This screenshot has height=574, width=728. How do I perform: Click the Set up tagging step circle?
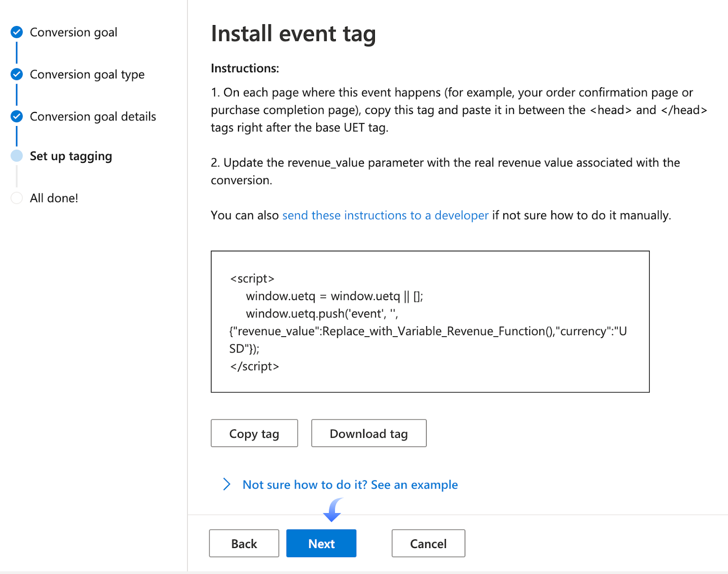17,156
